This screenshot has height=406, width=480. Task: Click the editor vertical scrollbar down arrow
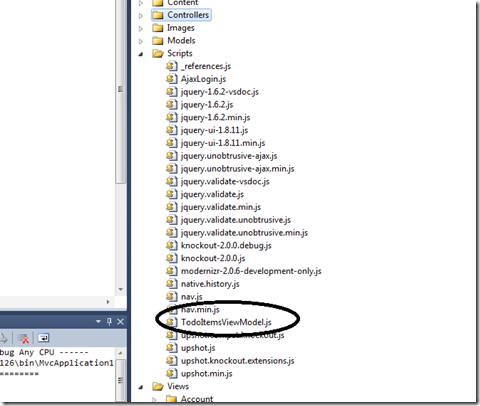[x=121, y=289]
